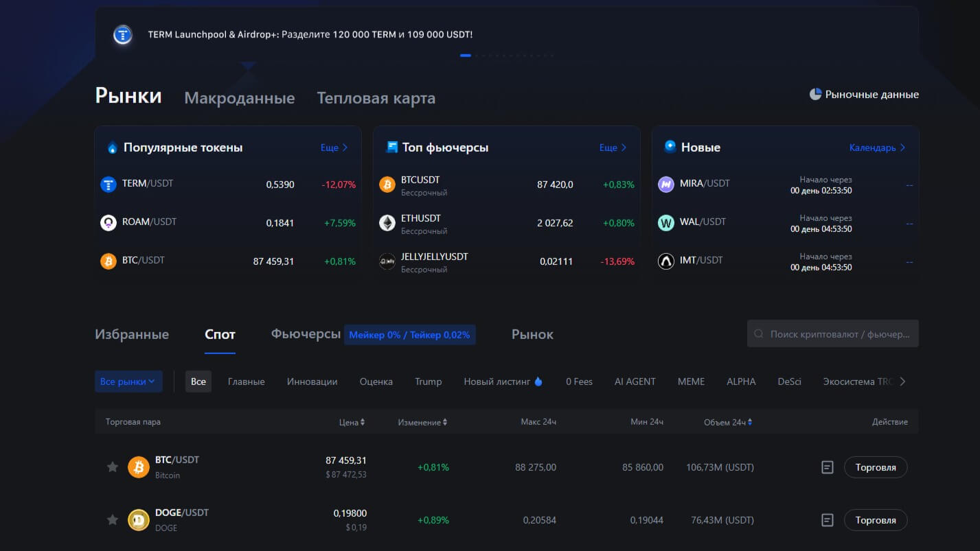This screenshot has width=980, height=551.
Task: Click the ROAM/USDT token icon
Action: point(109,222)
